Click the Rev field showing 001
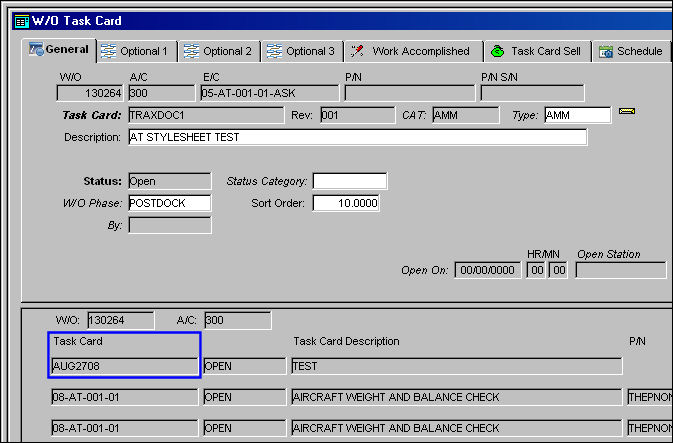673x443 pixels. [358, 115]
